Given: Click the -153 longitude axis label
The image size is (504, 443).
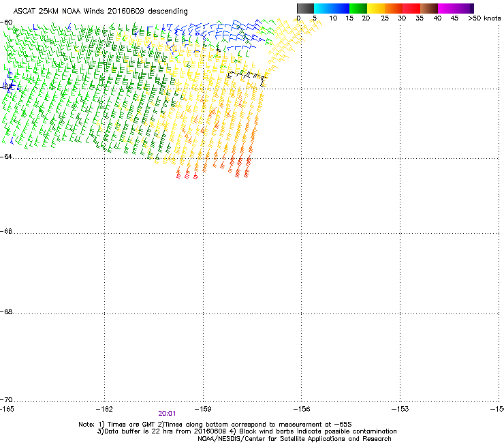Looking at the screenshot, I should 400,409.
